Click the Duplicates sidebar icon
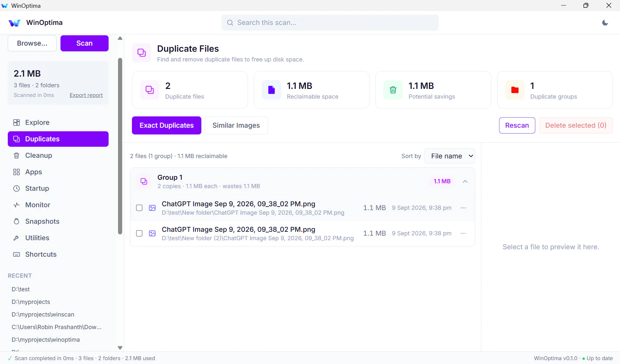Viewport: 620px width, 364px height. [16, 139]
